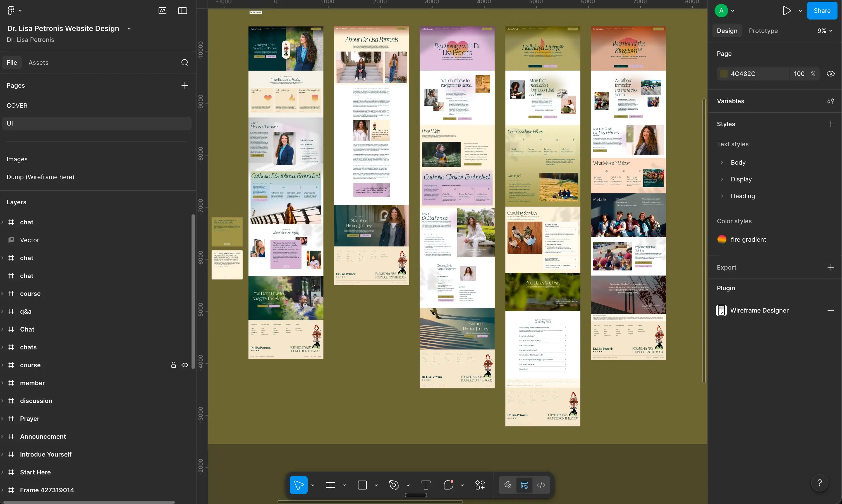Switch to Dev Mode with the code icon
The image size is (842, 504).
click(x=541, y=485)
